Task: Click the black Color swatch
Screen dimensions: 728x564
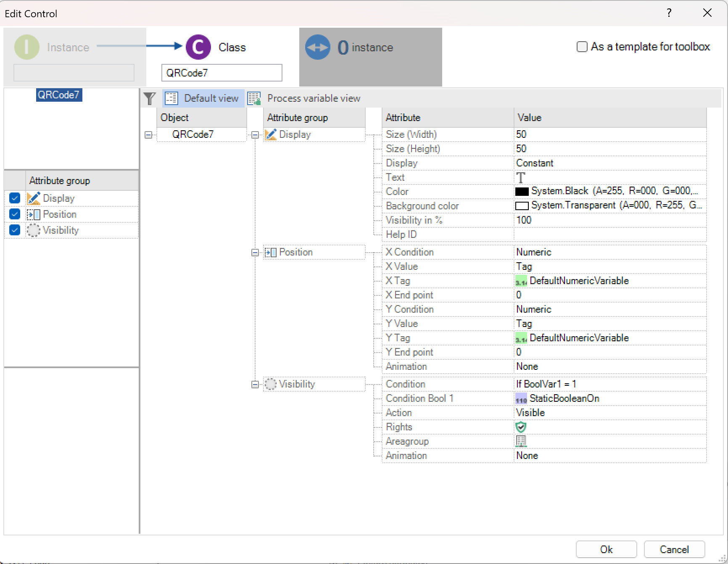Action: click(x=522, y=192)
